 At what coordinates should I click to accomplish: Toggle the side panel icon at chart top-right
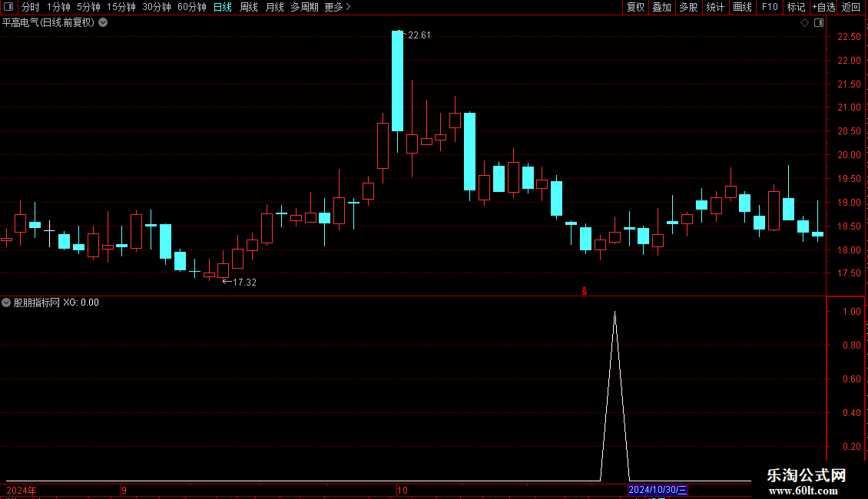point(819,23)
